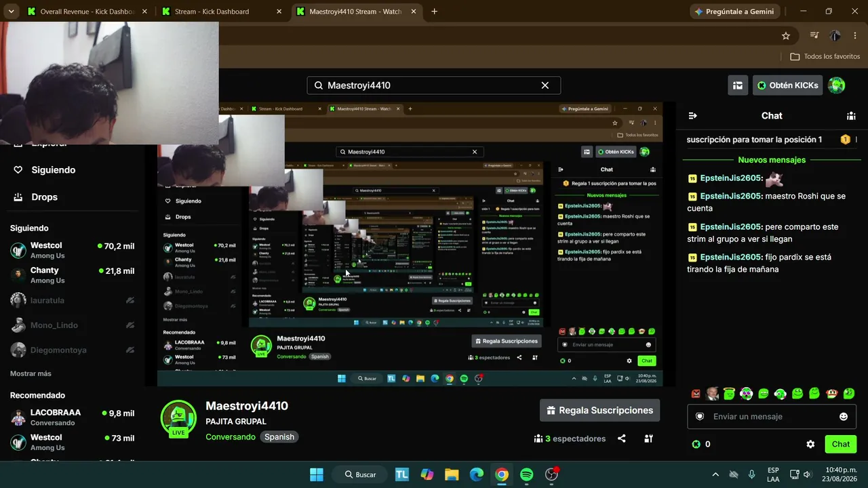This screenshot has width=868, height=488.
Task: Open recommended Westcol with 73 mil viewers
Action: coord(72,443)
